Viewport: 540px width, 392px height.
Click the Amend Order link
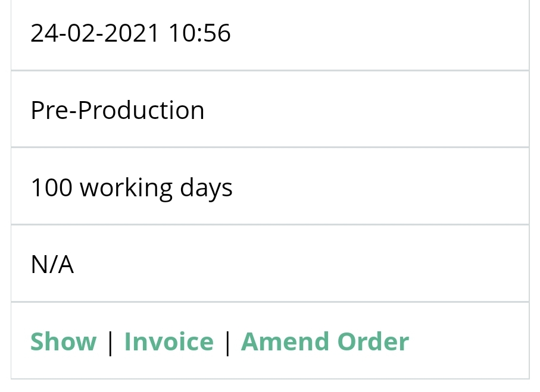point(324,341)
